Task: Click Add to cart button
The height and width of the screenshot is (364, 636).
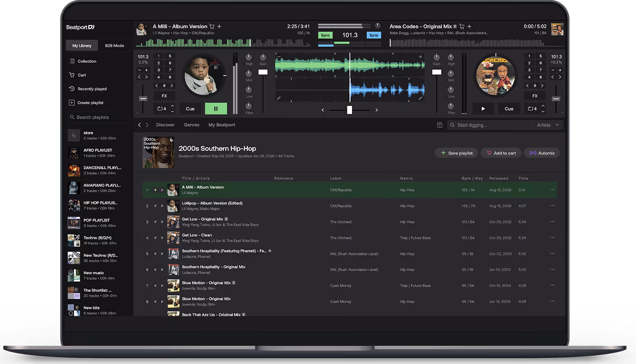Action: (x=501, y=153)
